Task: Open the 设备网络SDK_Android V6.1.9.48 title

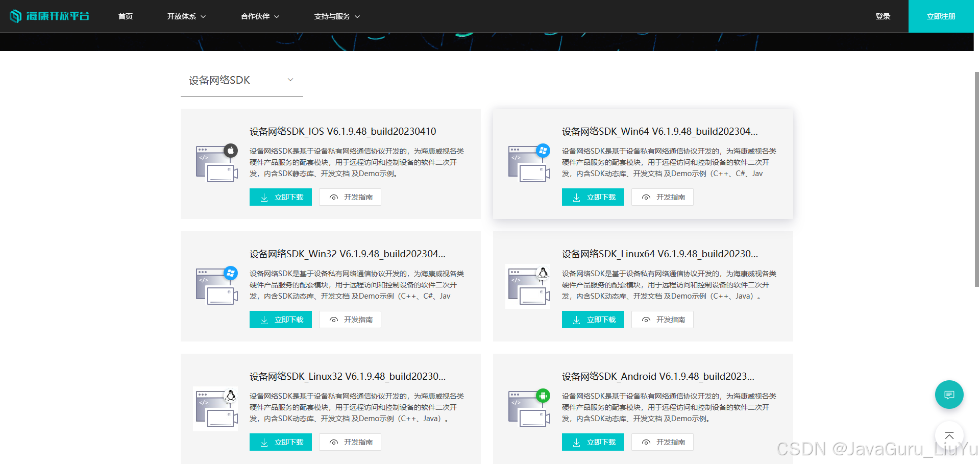Action: click(658, 376)
